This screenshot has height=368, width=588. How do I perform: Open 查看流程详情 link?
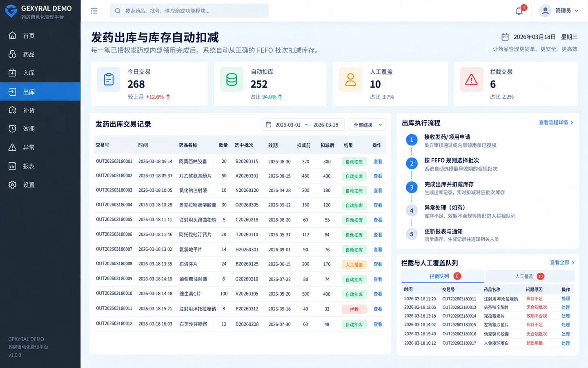click(556, 123)
